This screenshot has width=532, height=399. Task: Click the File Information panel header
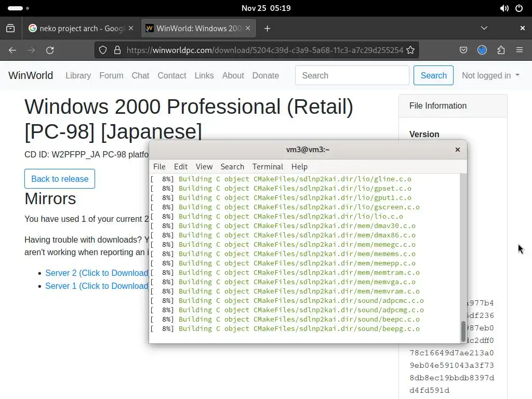click(453, 106)
